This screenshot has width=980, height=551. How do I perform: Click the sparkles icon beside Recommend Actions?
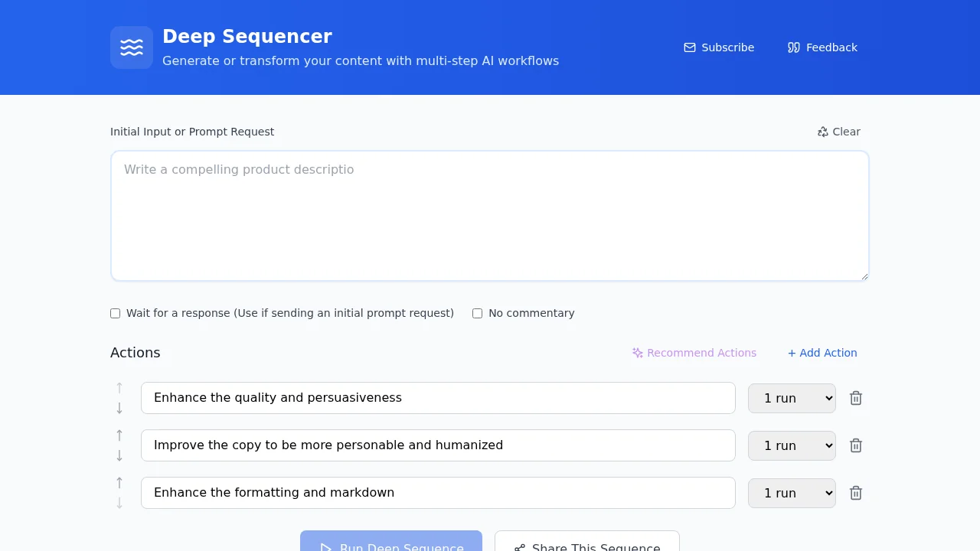[x=637, y=353]
